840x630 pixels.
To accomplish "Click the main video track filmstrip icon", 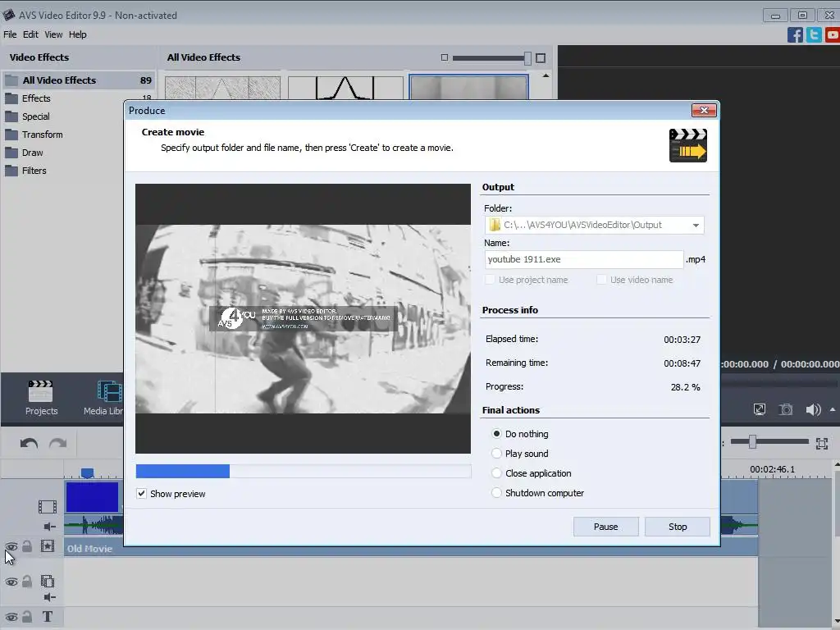I will (47, 506).
